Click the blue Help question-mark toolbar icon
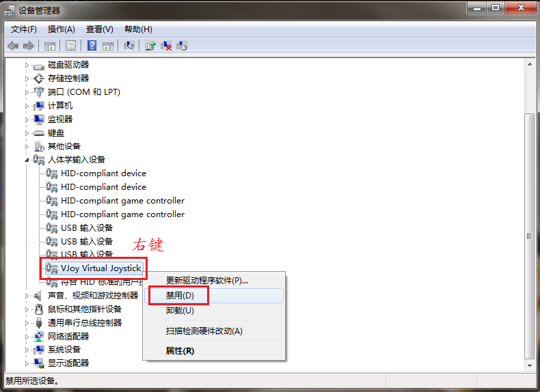Screen dimensions: 540x392 pyautogui.click(x=92, y=46)
